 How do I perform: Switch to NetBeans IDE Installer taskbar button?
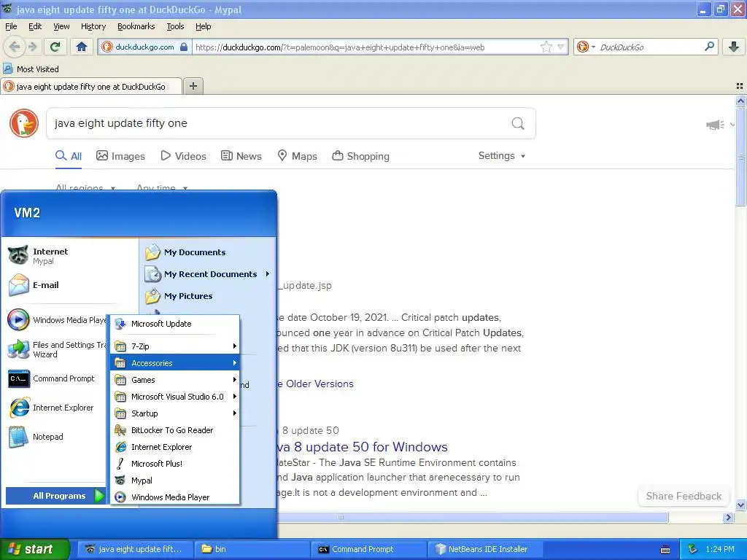[485, 549]
